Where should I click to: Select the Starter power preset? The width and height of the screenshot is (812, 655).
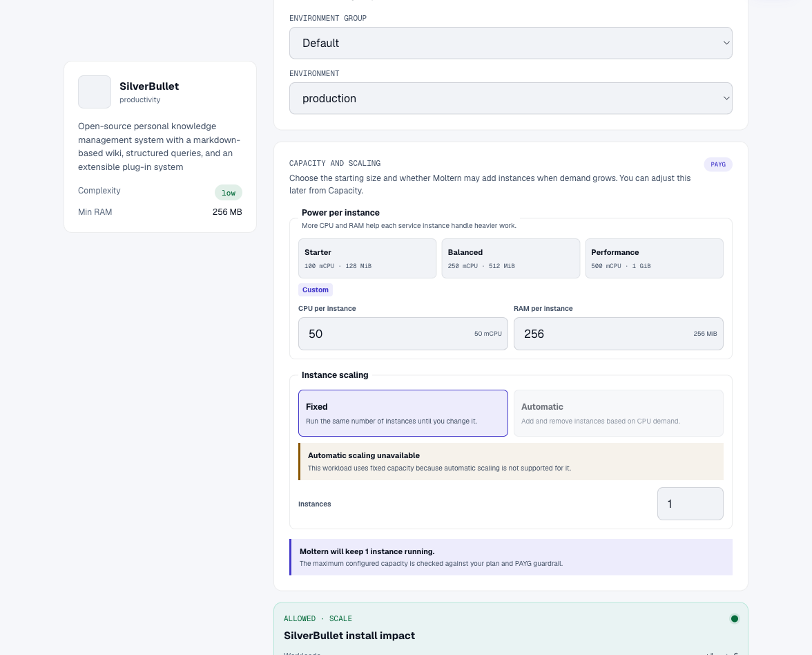point(367,258)
